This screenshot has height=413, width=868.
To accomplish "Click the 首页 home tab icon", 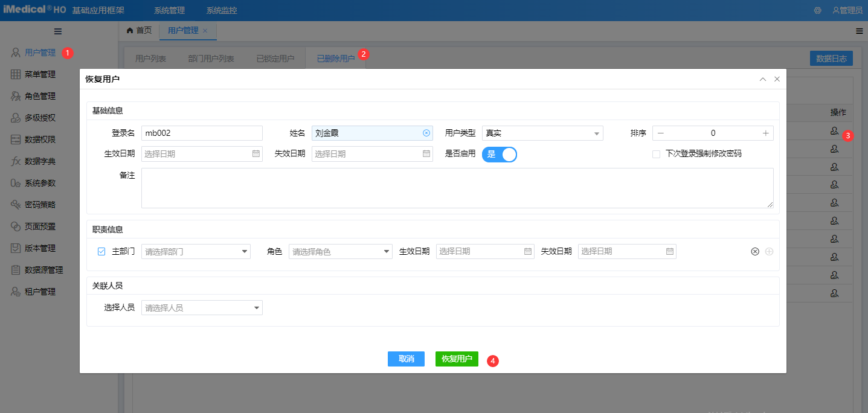I will click(x=129, y=30).
